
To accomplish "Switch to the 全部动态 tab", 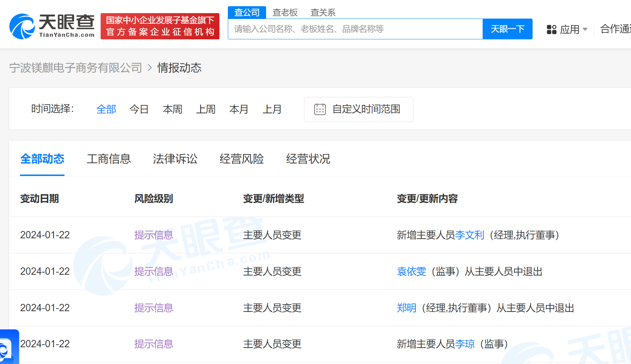I will [42, 159].
